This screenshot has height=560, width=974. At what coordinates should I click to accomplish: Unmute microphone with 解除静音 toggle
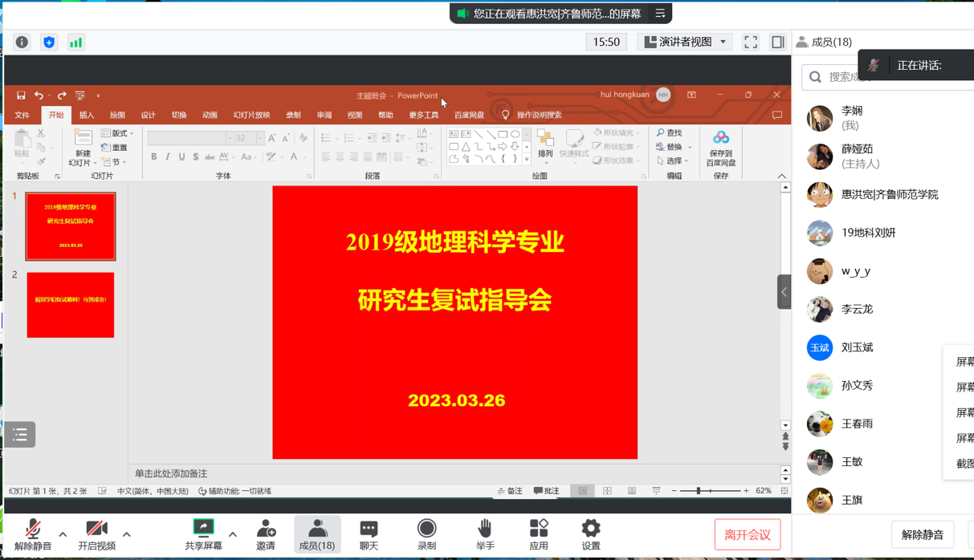pyautogui.click(x=33, y=534)
